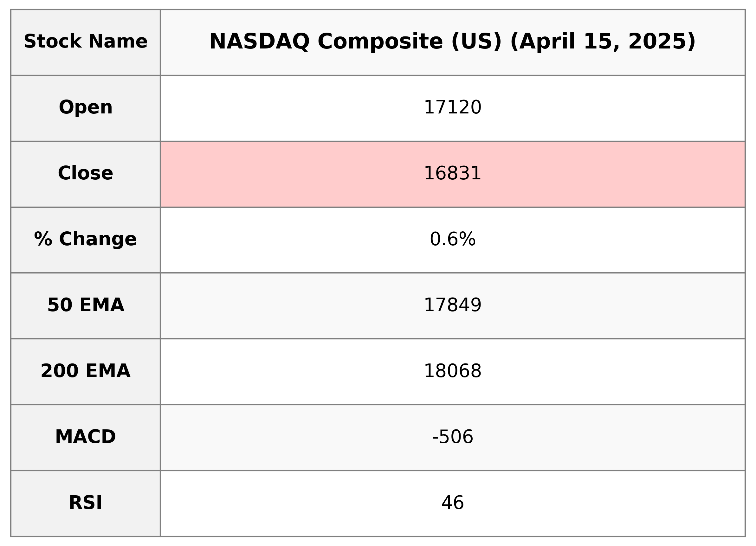The height and width of the screenshot is (546, 756).
Task: Click the April 15, 2025 date text
Action: [603, 42]
